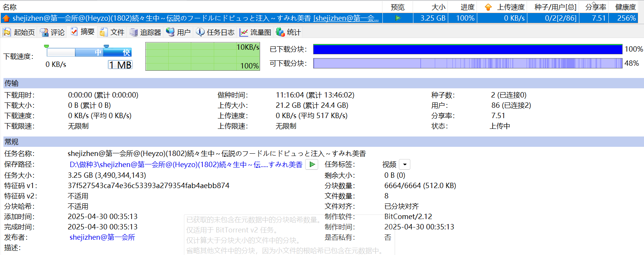Click the 起始页 home icon
644x255 pixels.
7,32
